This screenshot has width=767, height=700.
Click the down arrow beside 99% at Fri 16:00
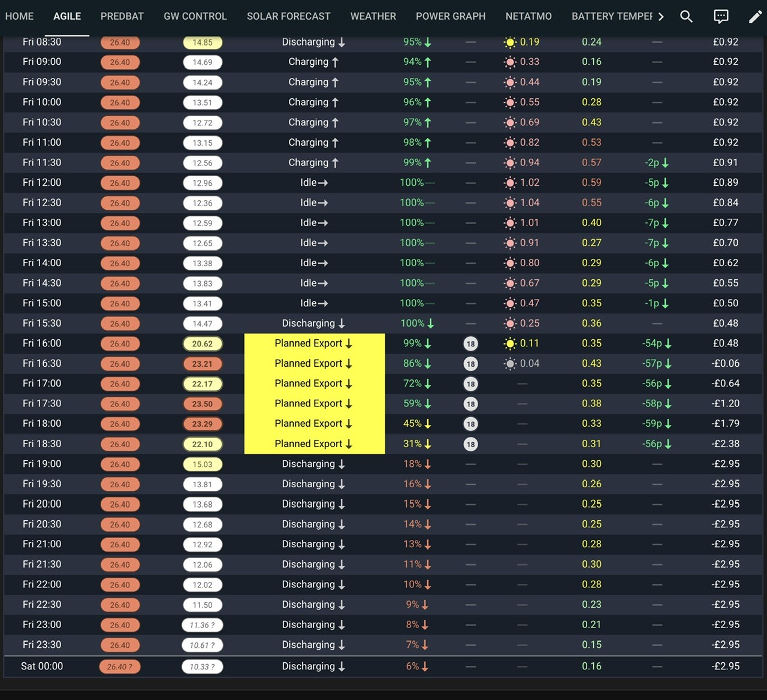click(x=428, y=343)
